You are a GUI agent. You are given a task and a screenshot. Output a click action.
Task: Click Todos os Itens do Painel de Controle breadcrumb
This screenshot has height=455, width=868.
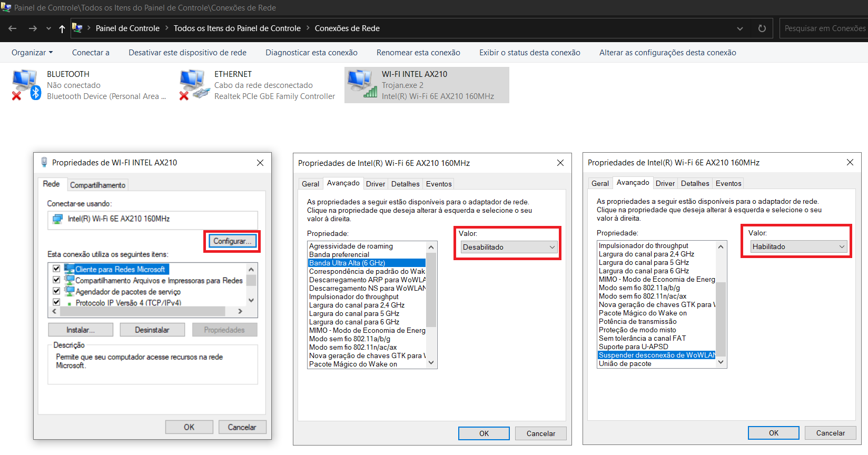point(237,28)
